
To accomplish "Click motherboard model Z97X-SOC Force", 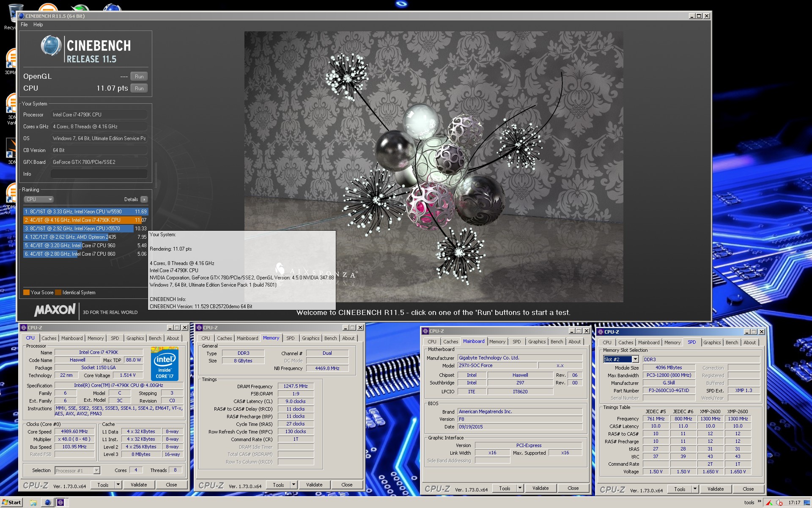I will pos(497,365).
